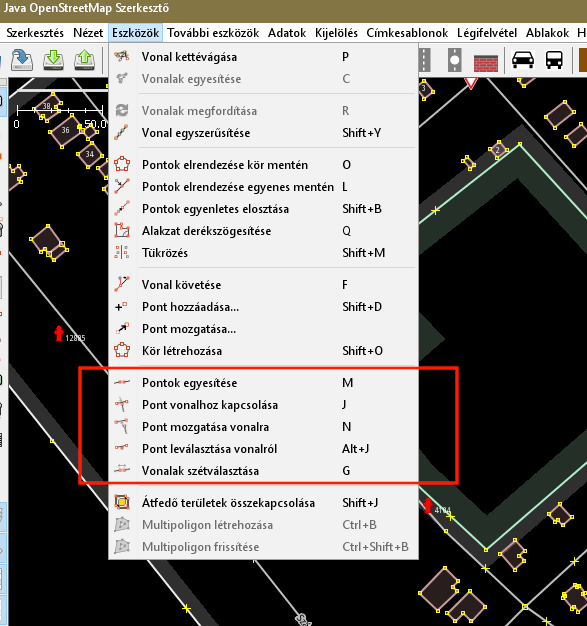Open the Adatok menu
This screenshot has width=587, height=626.
tap(287, 33)
